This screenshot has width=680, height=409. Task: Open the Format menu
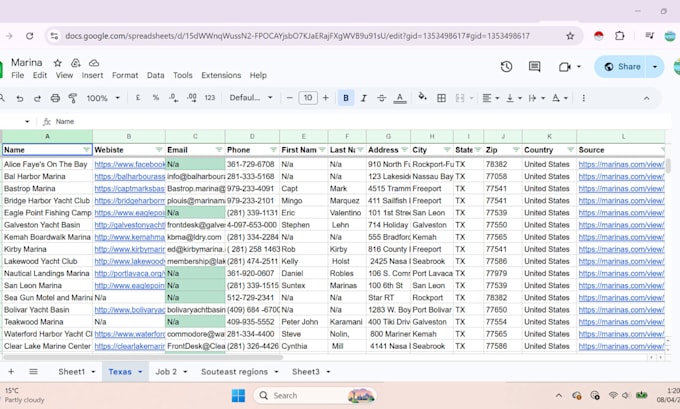tap(125, 75)
